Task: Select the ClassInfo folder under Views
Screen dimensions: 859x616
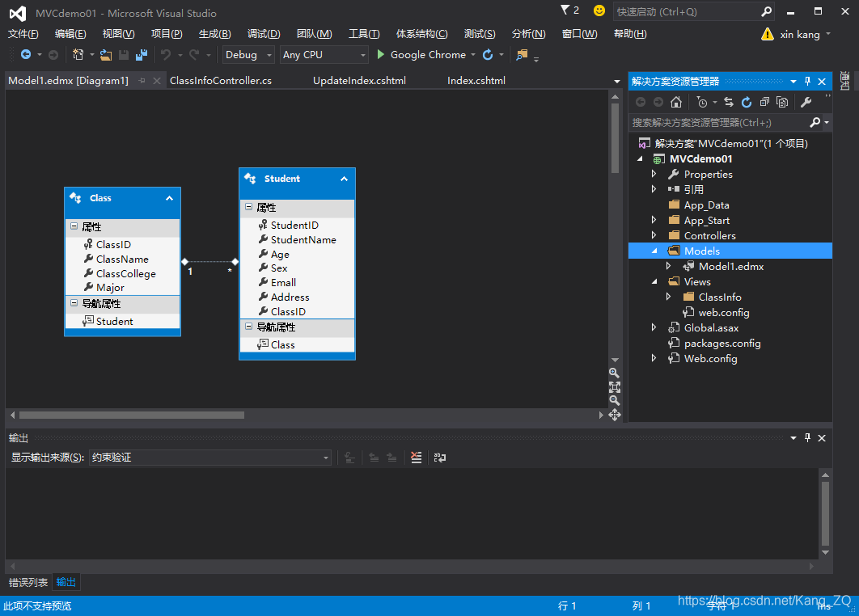Action: pos(719,297)
